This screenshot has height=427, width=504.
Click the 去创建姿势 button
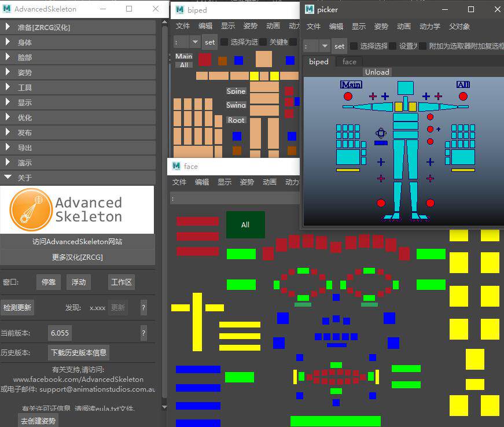tap(38, 421)
